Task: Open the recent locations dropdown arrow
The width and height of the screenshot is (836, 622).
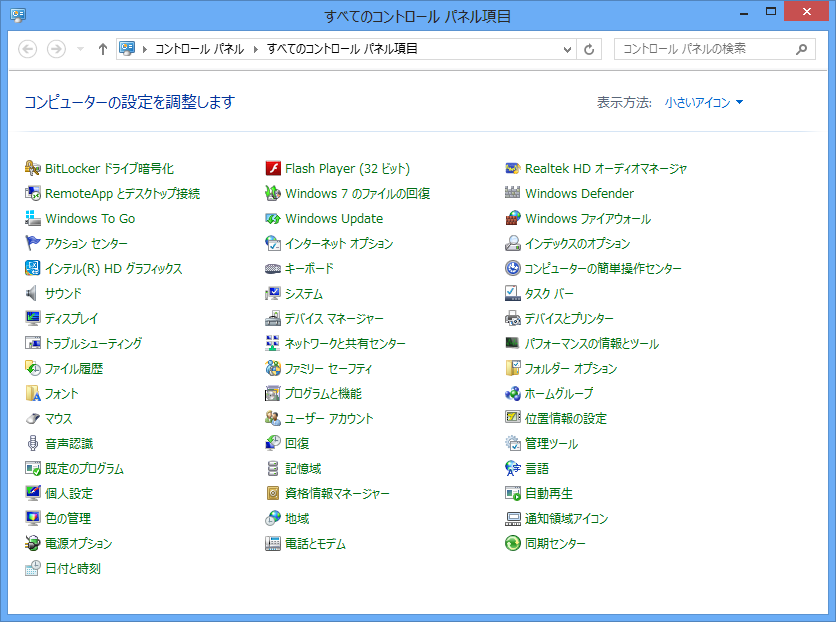Action: [81, 49]
